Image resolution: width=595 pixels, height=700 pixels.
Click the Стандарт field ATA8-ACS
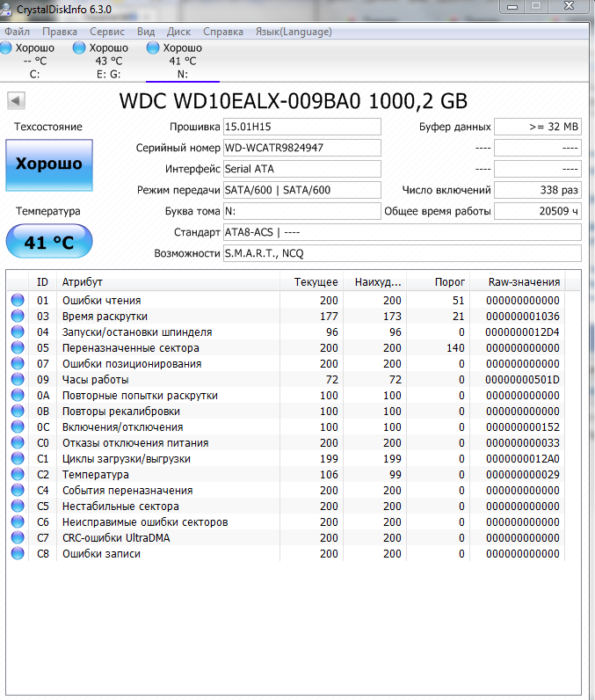(x=403, y=232)
